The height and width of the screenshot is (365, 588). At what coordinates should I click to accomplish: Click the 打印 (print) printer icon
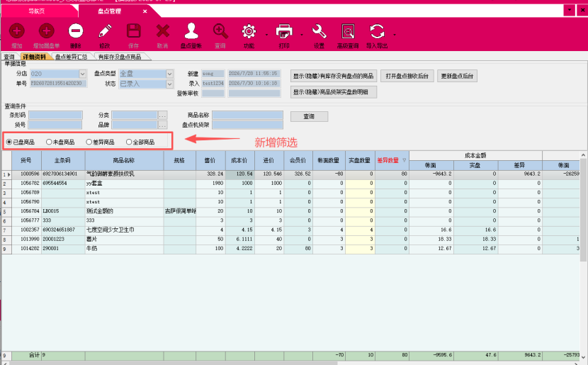click(x=284, y=31)
